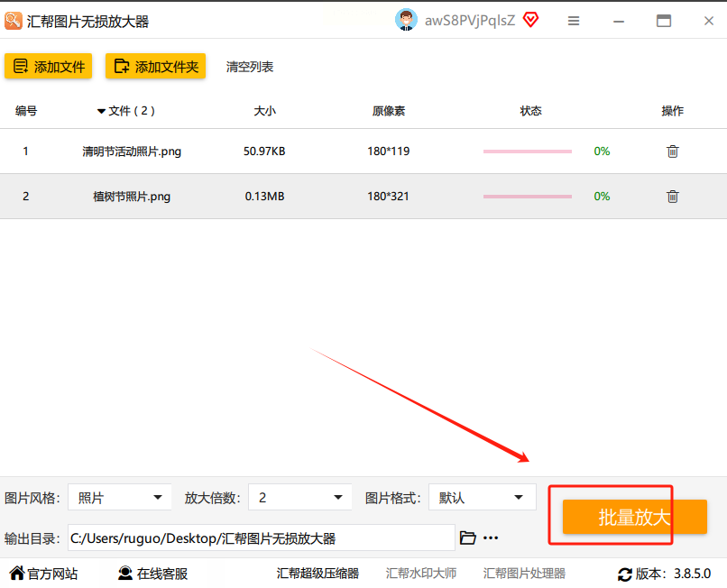The height and width of the screenshot is (588, 727).
Task: Click 添加文件 button
Action: tap(48, 66)
